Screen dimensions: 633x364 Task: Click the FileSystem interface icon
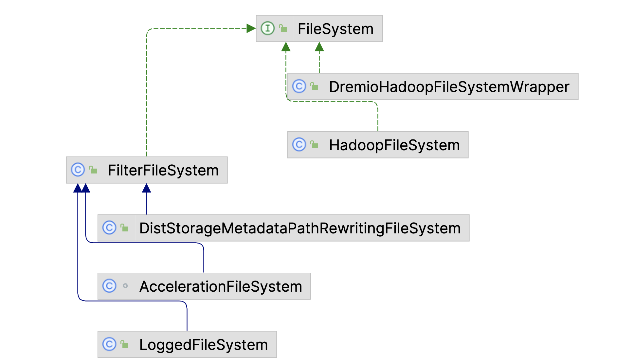coord(267,28)
